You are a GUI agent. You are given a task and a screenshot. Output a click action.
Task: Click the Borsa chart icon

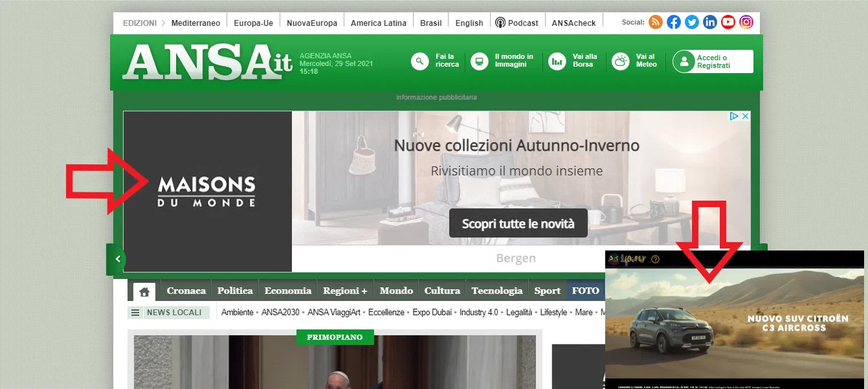coord(557,61)
